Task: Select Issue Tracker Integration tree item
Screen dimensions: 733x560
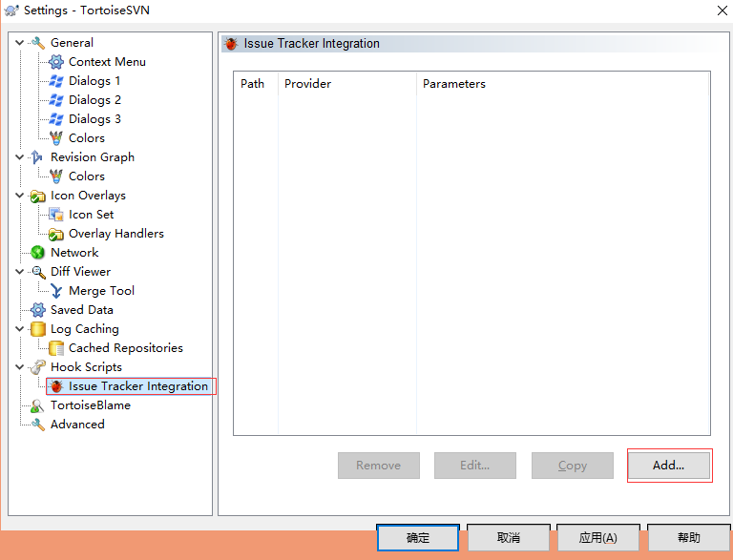Action: point(137,386)
